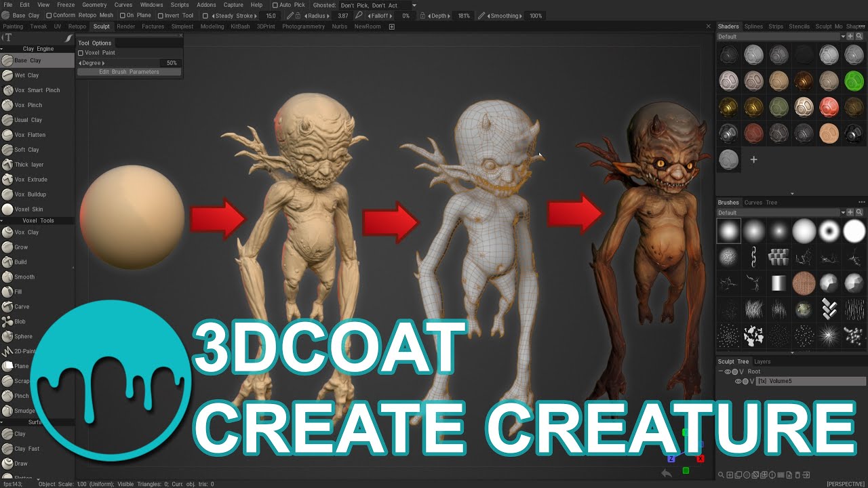The image size is (868, 488).
Task: Hide the Volume5 layer visibility
Action: tap(738, 382)
